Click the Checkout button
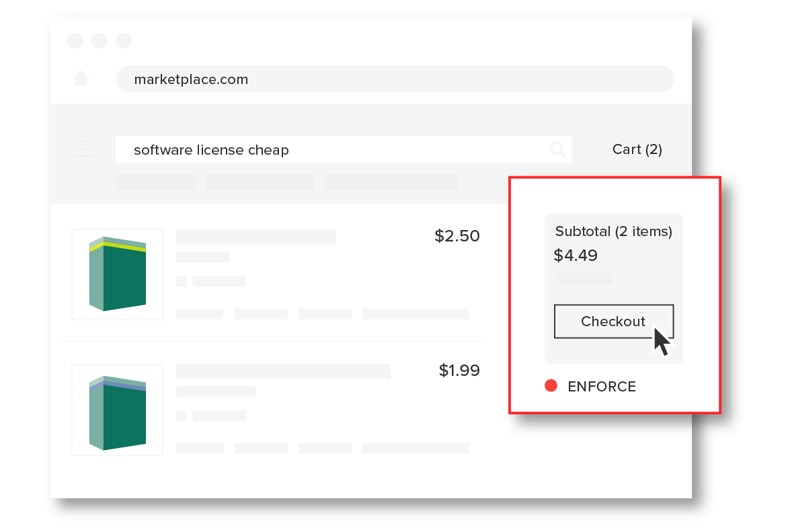 pos(614,321)
